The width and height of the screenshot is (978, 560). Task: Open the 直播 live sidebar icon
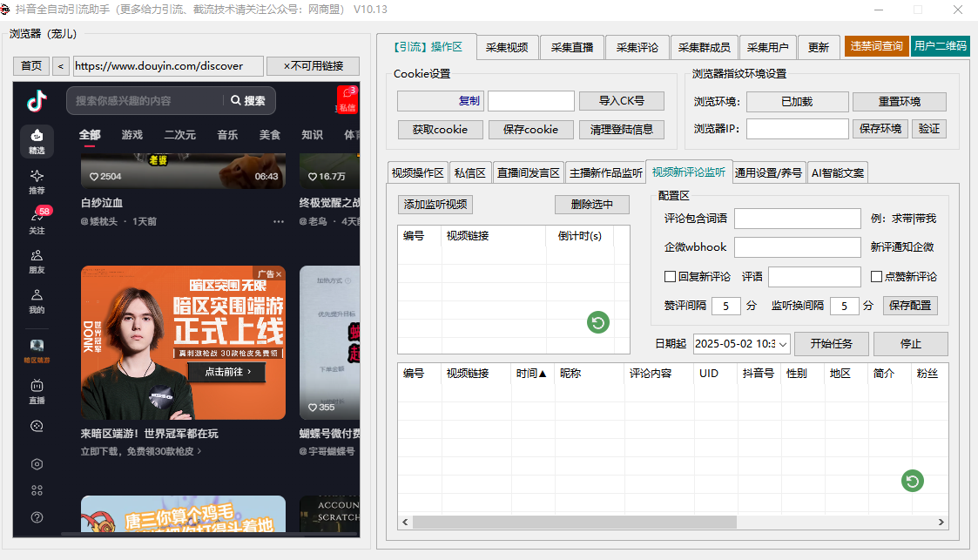pyautogui.click(x=37, y=392)
